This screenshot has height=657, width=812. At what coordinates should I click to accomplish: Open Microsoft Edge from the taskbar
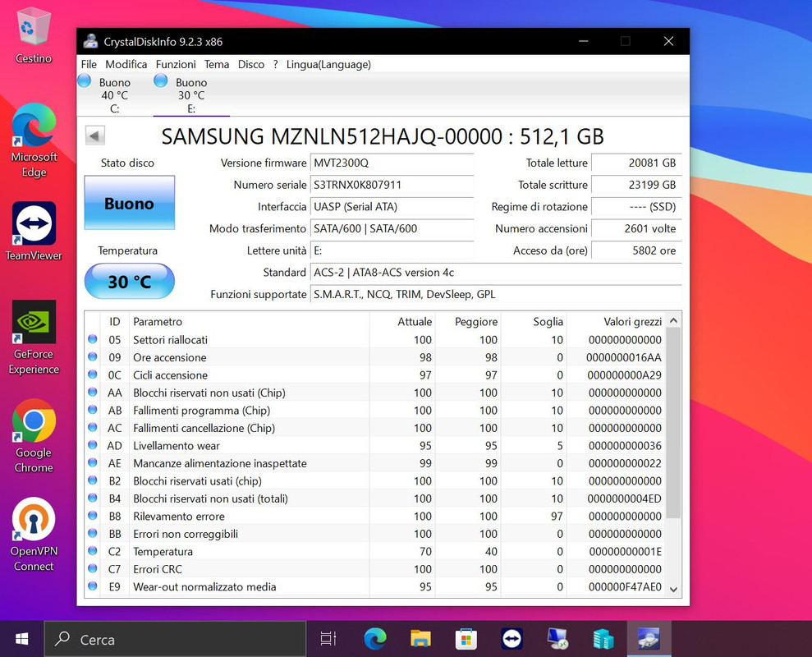pyautogui.click(x=375, y=639)
